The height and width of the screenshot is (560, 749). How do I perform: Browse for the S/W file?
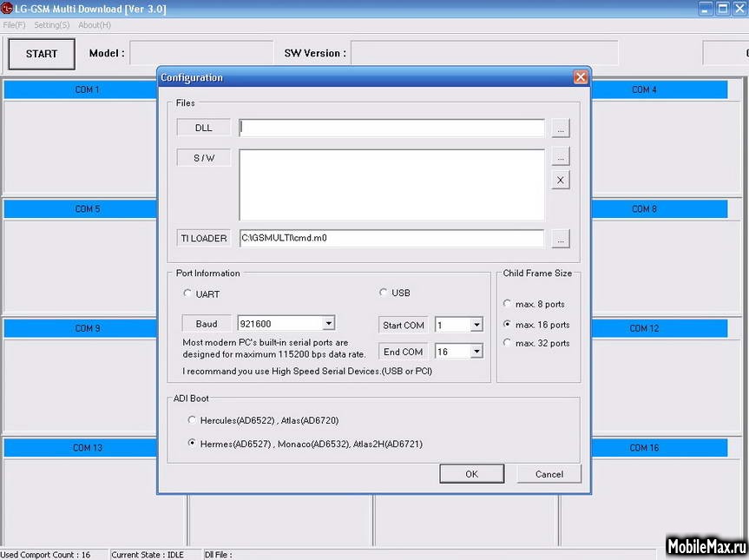561,157
